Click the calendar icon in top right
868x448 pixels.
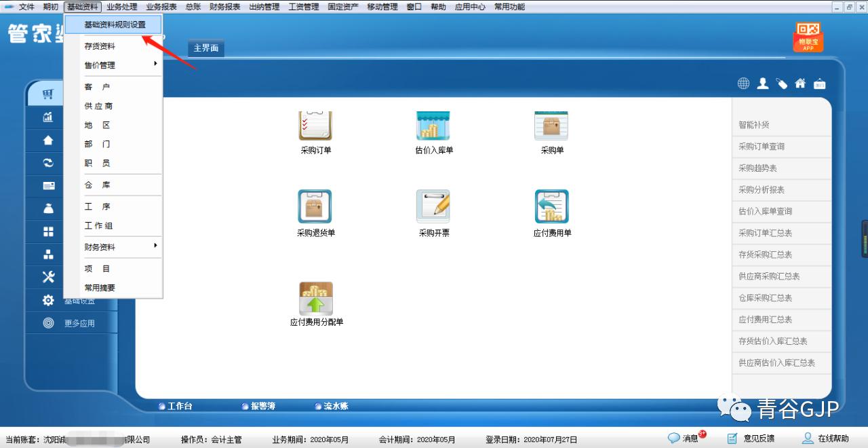pyautogui.click(x=820, y=83)
